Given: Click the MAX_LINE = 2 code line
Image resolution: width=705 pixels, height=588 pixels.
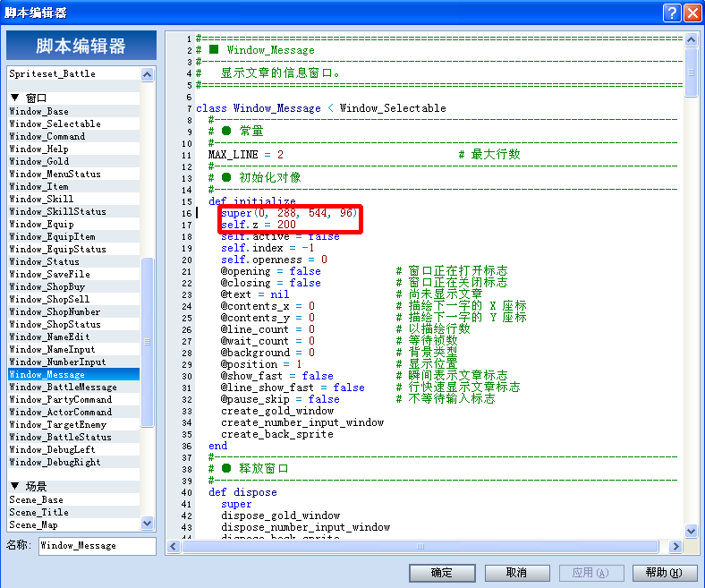Looking at the screenshot, I should (246, 155).
